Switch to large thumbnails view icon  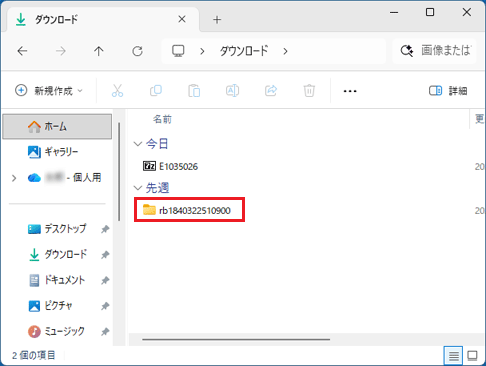472,356
